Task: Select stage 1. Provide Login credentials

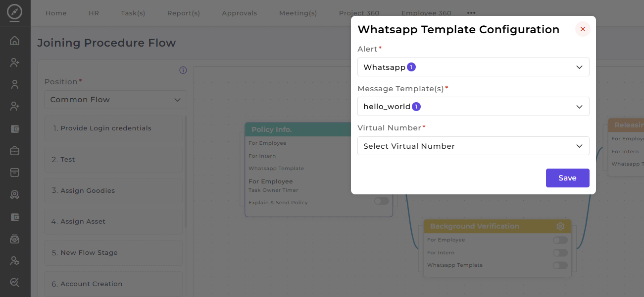Action: point(113,128)
